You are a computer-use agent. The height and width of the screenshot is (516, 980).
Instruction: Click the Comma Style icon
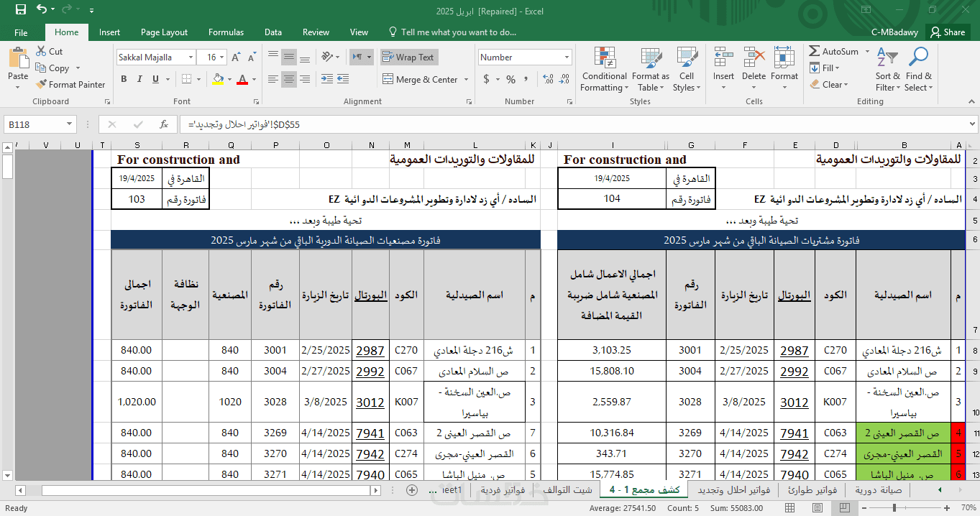point(527,79)
